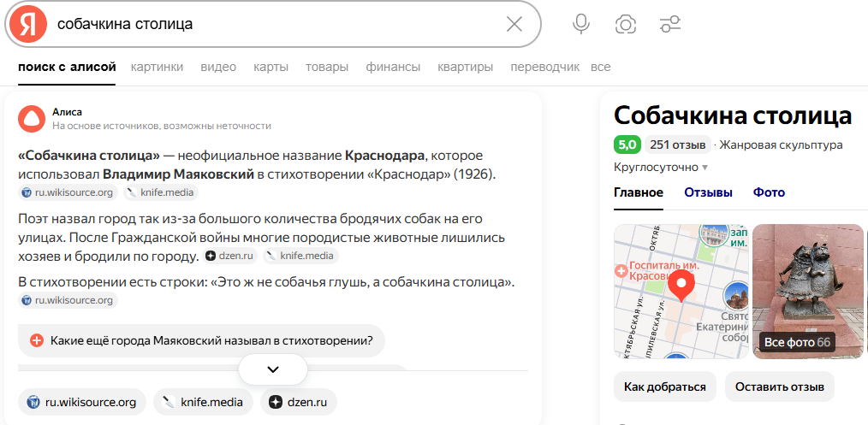
Task: Click the green 5,0 rating badge
Action: pos(627,145)
